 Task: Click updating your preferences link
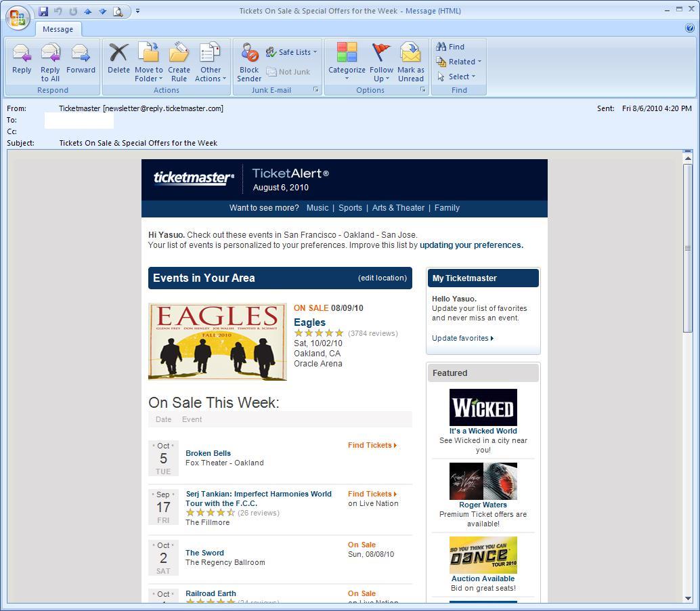471,245
